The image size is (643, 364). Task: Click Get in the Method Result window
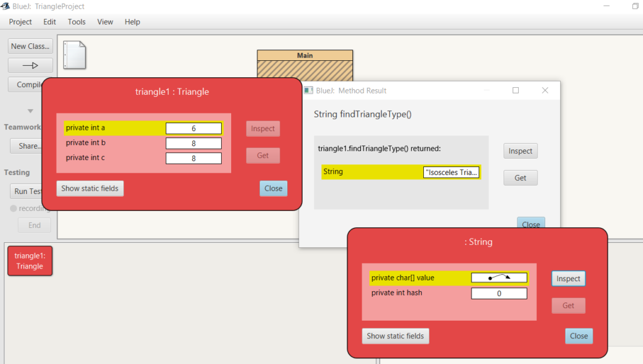pyautogui.click(x=520, y=178)
